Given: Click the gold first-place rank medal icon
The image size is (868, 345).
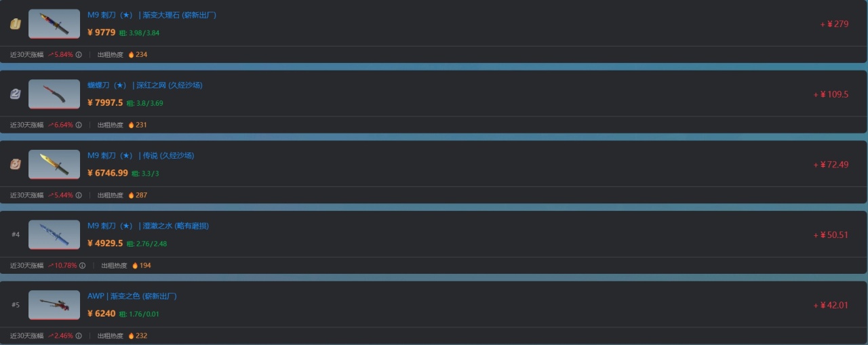Looking at the screenshot, I should tap(16, 24).
